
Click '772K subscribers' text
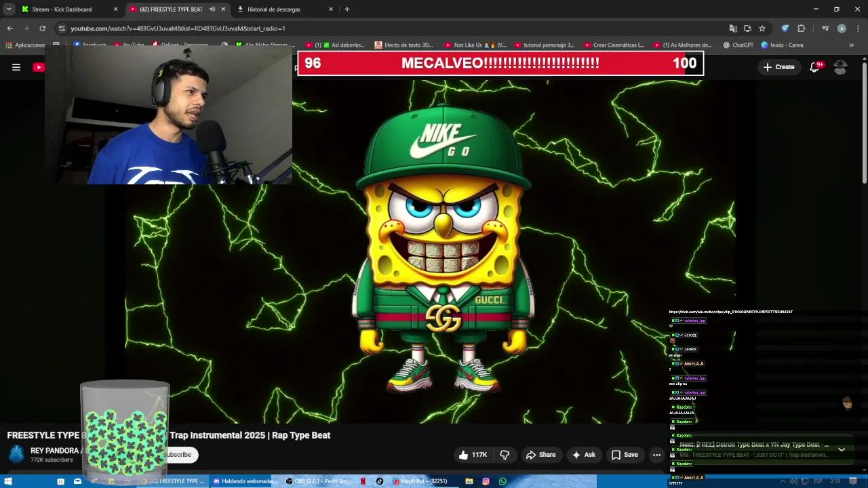[x=52, y=460]
